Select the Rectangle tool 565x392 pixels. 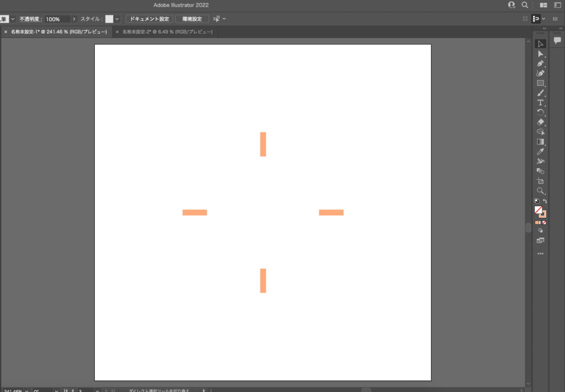pos(540,83)
